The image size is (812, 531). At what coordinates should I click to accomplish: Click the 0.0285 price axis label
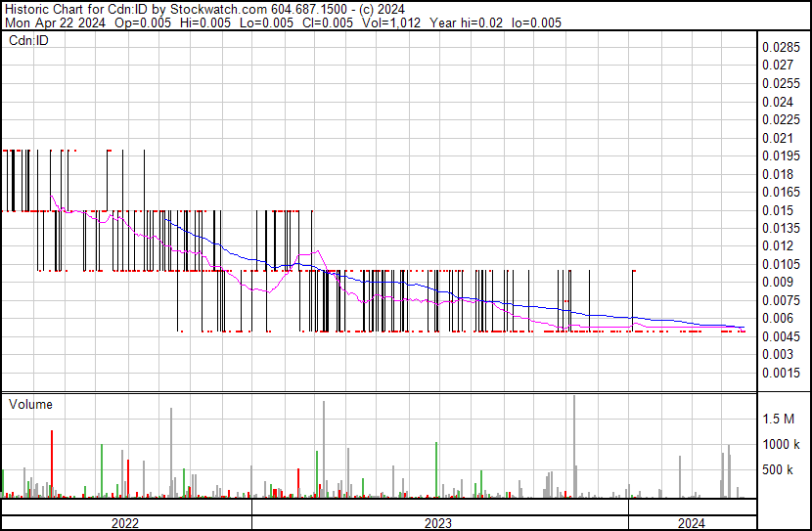pos(781,48)
